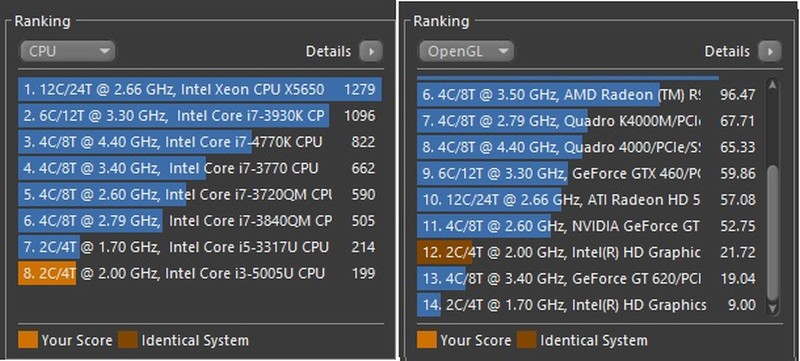Select Intel Core i3-5005U row

point(200,273)
